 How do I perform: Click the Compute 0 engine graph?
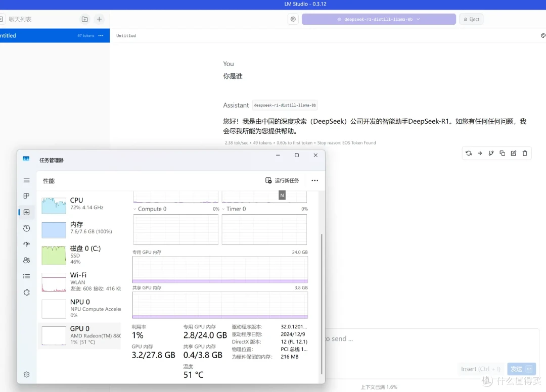click(x=175, y=229)
